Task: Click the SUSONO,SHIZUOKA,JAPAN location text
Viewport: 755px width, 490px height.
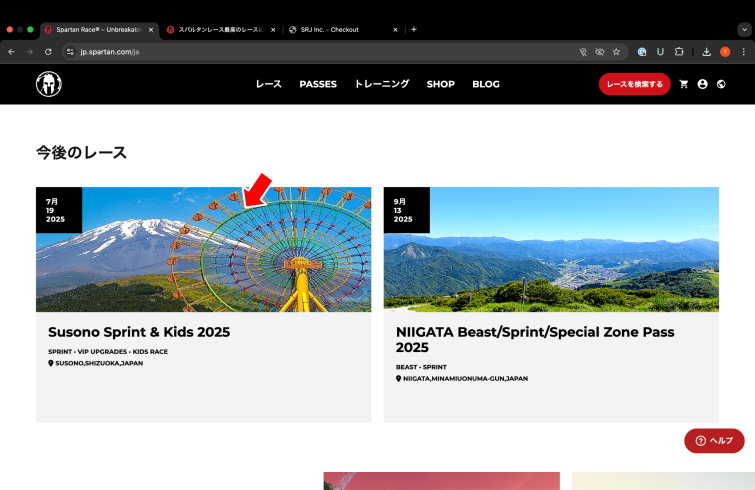Action: [99, 363]
